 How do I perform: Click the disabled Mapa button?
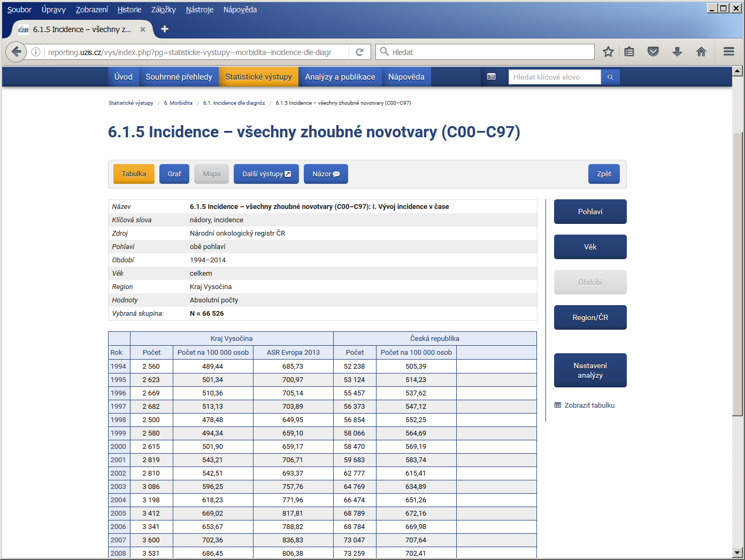211,174
